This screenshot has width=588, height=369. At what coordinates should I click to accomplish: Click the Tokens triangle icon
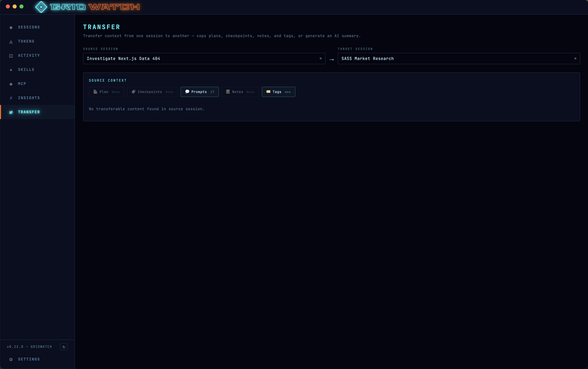coord(11,42)
